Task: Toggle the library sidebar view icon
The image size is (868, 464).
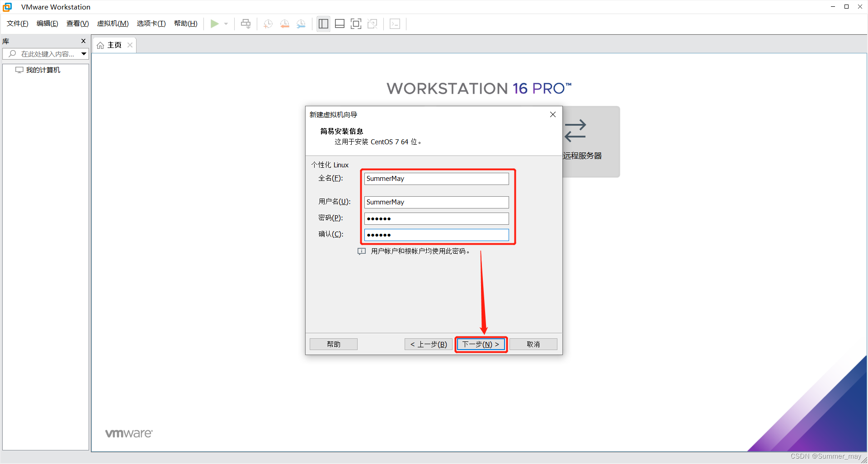Action: tap(323, 24)
